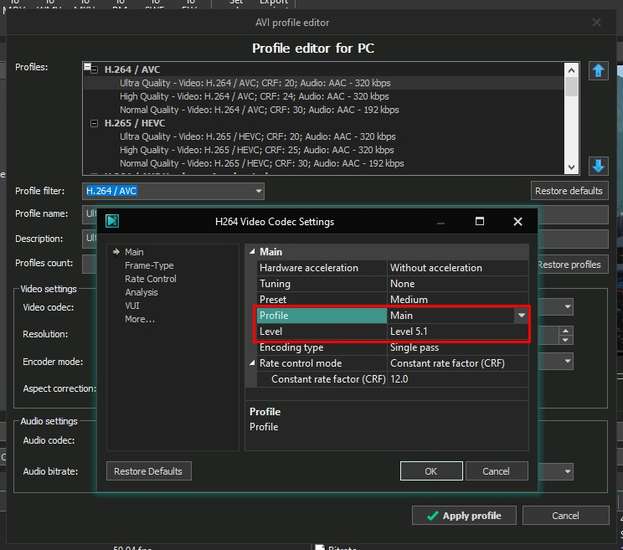Click the Level value Level 5.1
Viewport: 623px width, 550px height.
click(x=458, y=331)
